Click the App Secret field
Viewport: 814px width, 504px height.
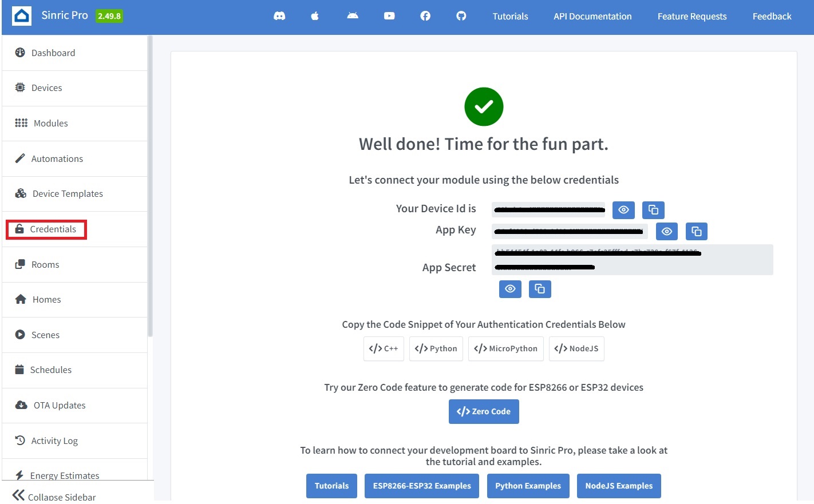[x=632, y=260]
